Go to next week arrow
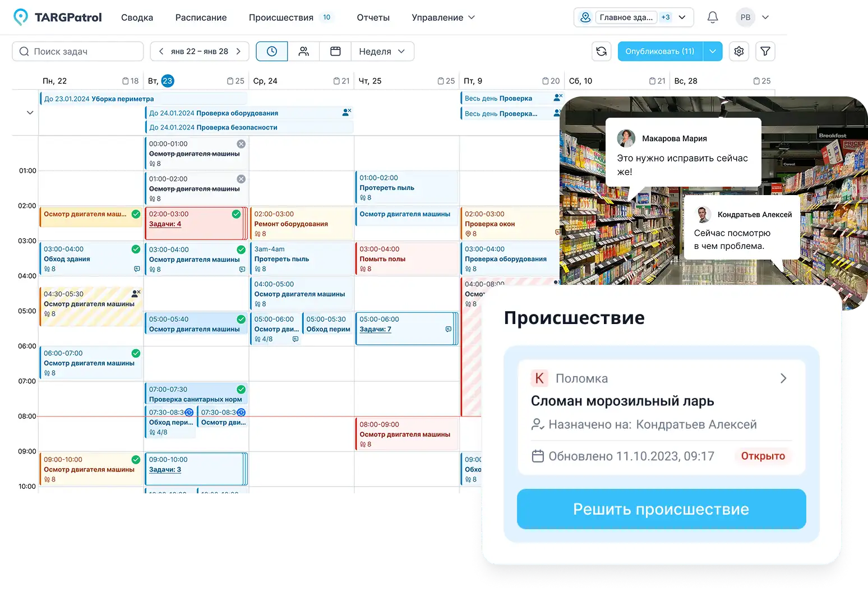 click(238, 51)
